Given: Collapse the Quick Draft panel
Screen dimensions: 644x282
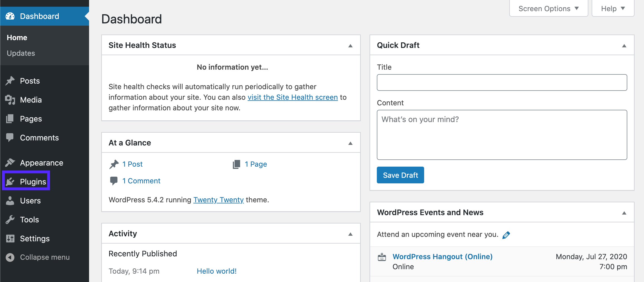Looking at the screenshot, I should 624,45.
